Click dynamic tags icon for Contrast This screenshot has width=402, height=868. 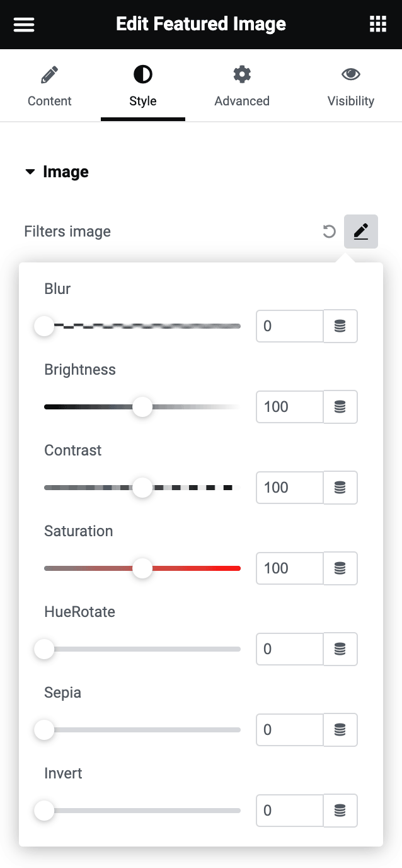point(340,488)
